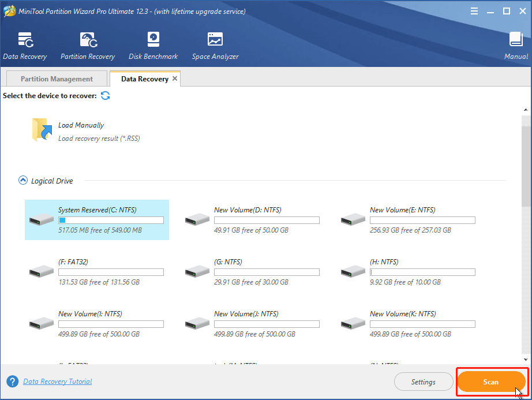Select drive icon for System Reserved C

coord(42,219)
